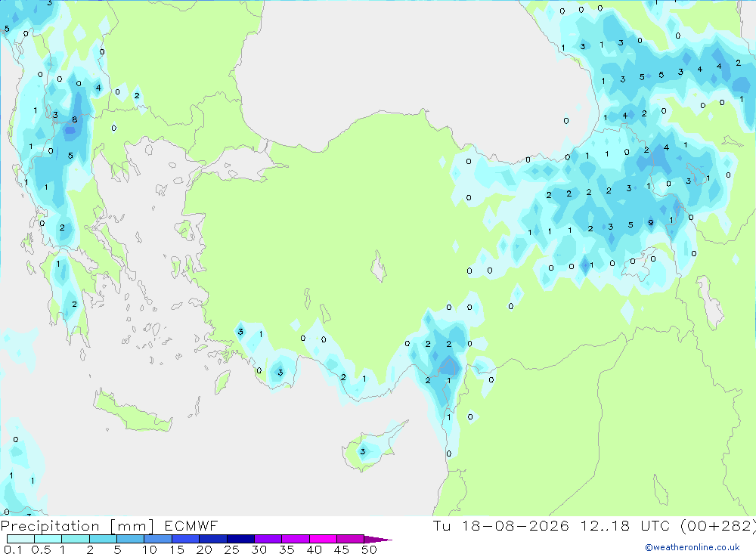This screenshot has width=756, height=554.
Task: Click the precipitation value "8" on map
Action: coord(74,119)
